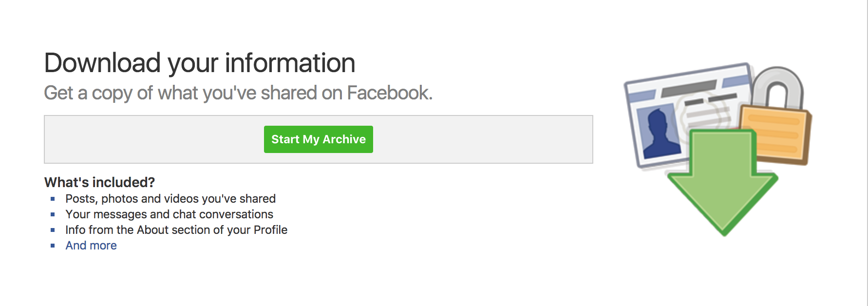
Task: Click the bullet beside Your messages and chat
Action: [53, 214]
